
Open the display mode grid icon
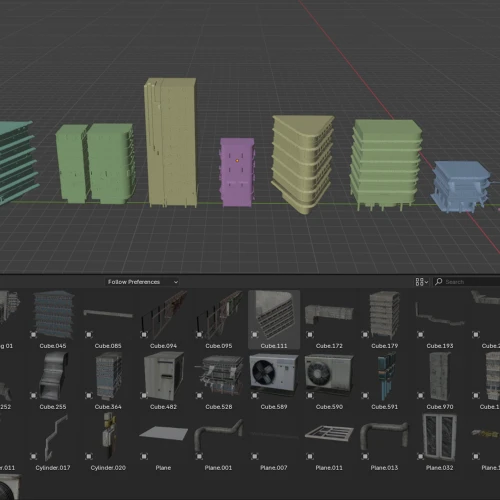(419, 282)
